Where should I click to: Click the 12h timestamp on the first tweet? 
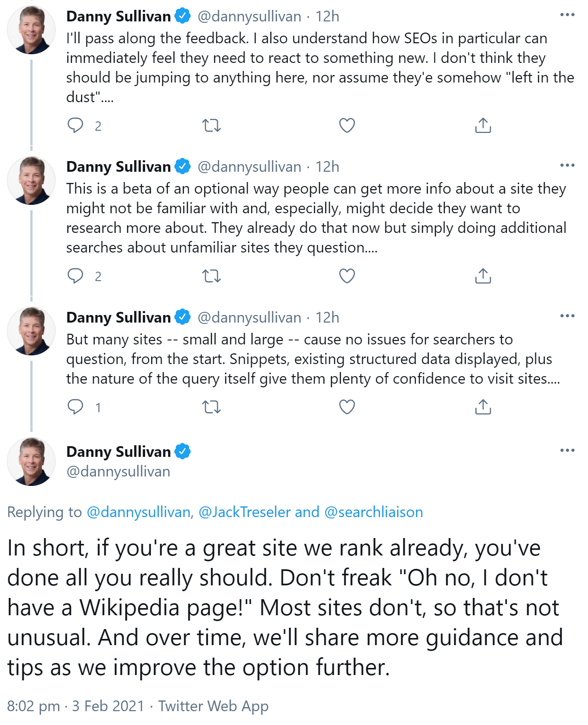click(329, 17)
